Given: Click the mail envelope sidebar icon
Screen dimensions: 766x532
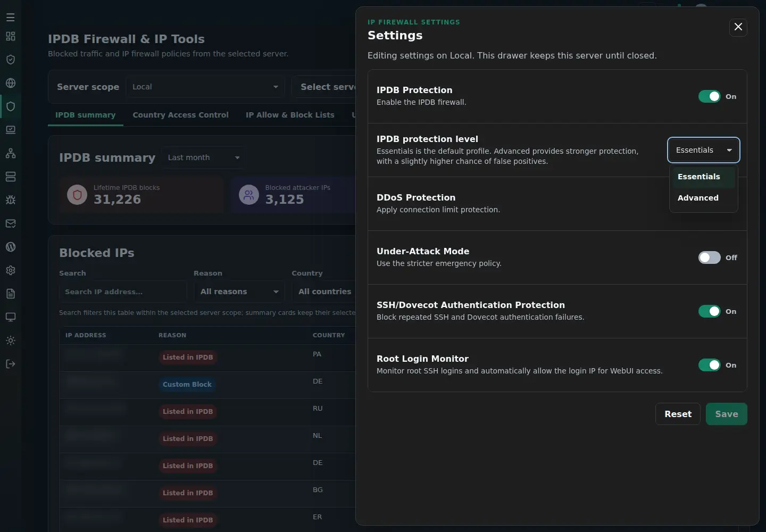Looking at the screenshot, I should pyautogui.click(x=11, y=223).
